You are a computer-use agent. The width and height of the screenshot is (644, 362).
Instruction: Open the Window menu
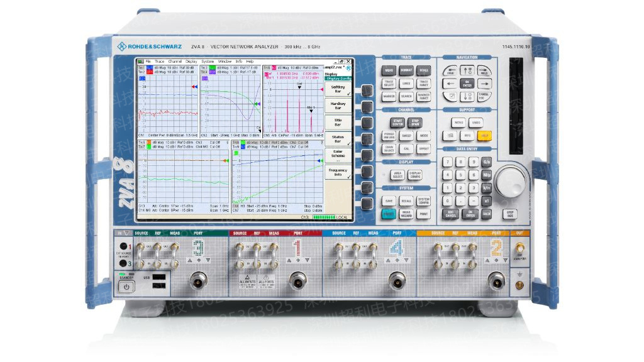point(225,61)
